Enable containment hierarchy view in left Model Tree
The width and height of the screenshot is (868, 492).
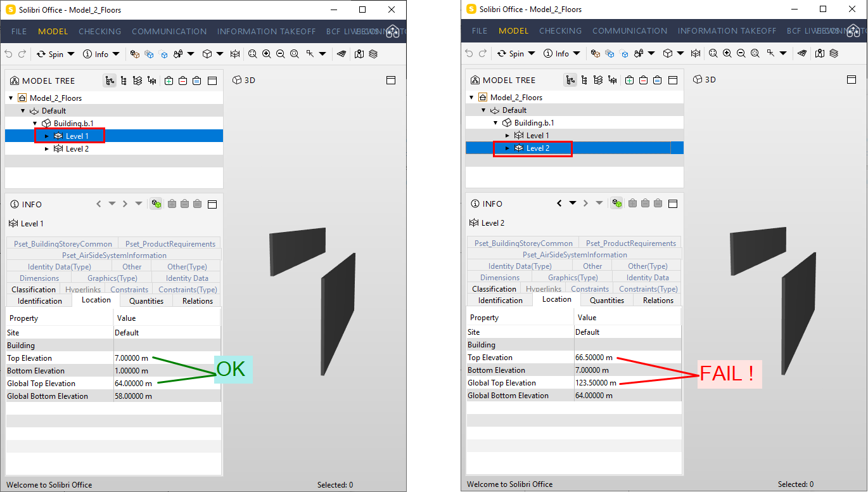(110, 81)
